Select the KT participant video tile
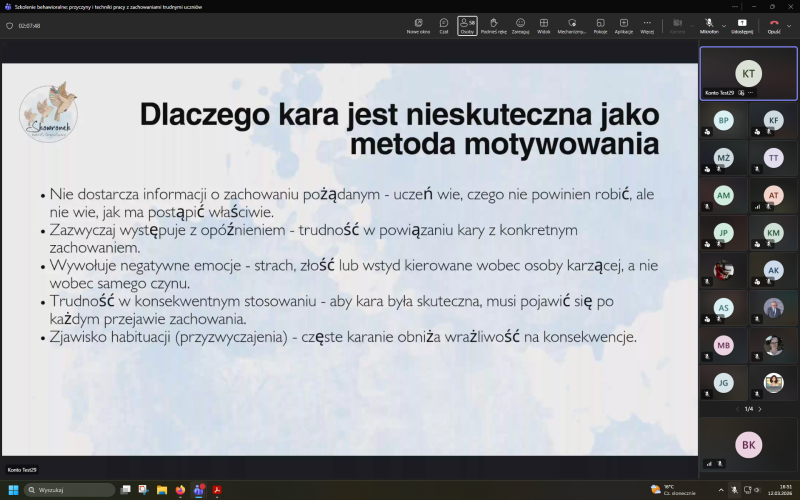The height and width of the screenshot is (500, 800). [x=748, y=72]
